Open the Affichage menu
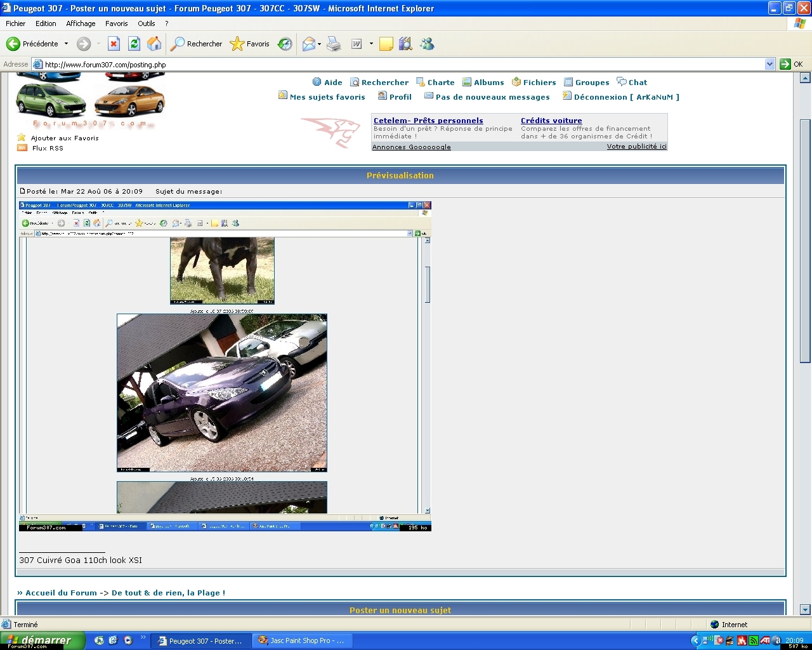Screen dimensions: 812x650 [x=81, y=23]
